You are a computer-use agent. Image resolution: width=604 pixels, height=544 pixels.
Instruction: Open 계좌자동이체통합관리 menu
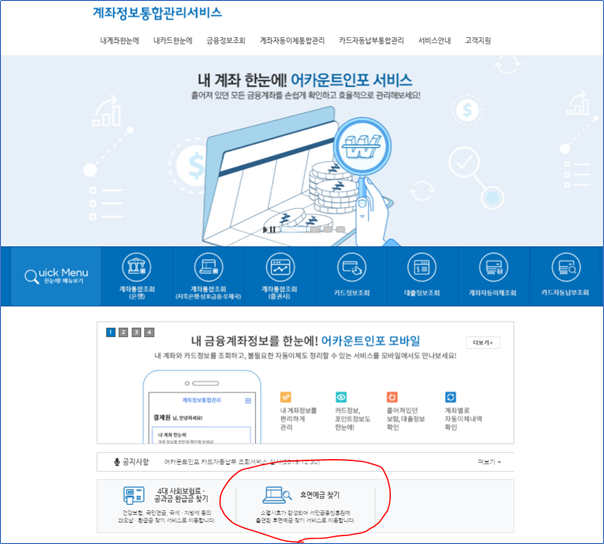coord(292,40)
